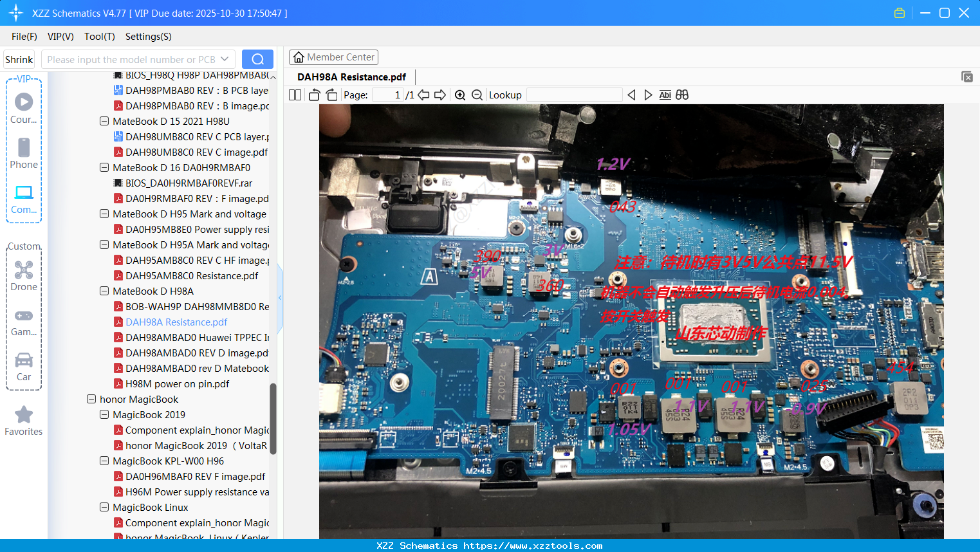Click the XZZ Schematics logo icon

15,13
